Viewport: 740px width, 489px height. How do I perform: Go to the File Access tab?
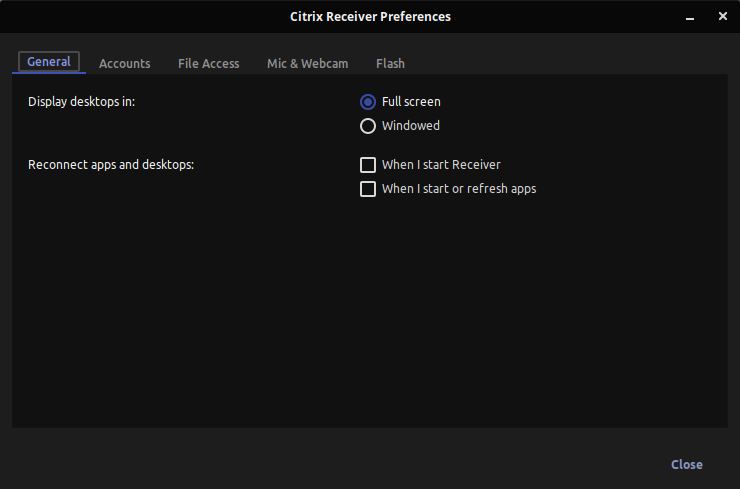coord(209,63)
